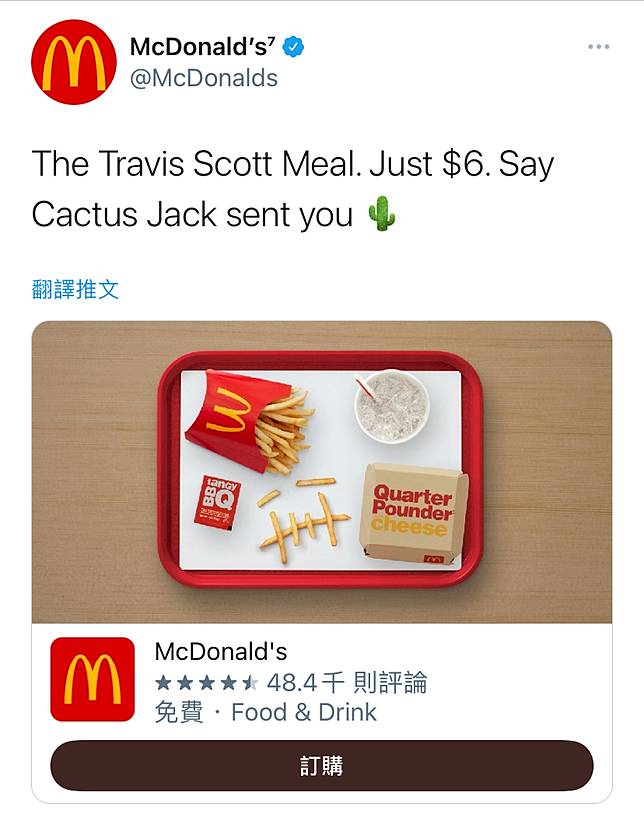Click the square McDonald's app icon
The height and width of the screenshot is (817, 644).
coord(92,679)
